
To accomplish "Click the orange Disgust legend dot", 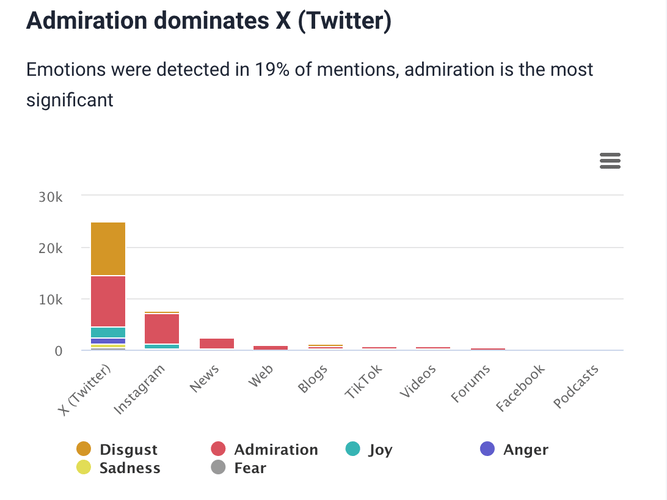I will click(83, 450).
